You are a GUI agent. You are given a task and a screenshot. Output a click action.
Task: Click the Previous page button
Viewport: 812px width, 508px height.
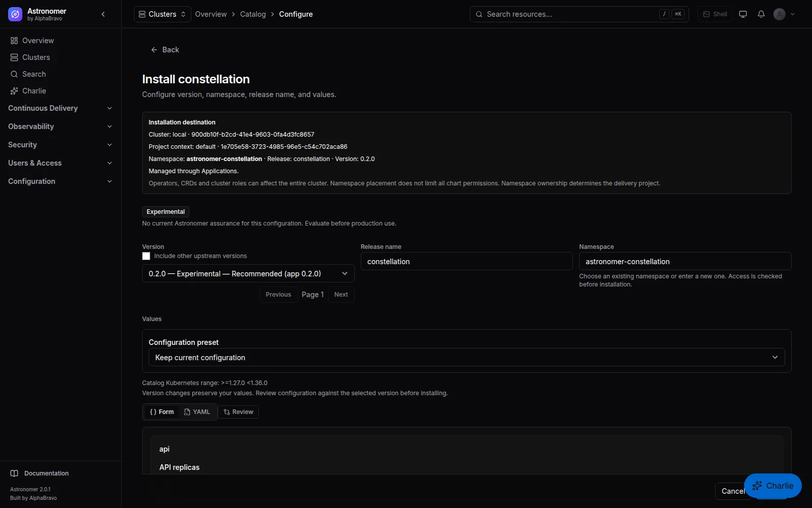[x=278, y=295]
